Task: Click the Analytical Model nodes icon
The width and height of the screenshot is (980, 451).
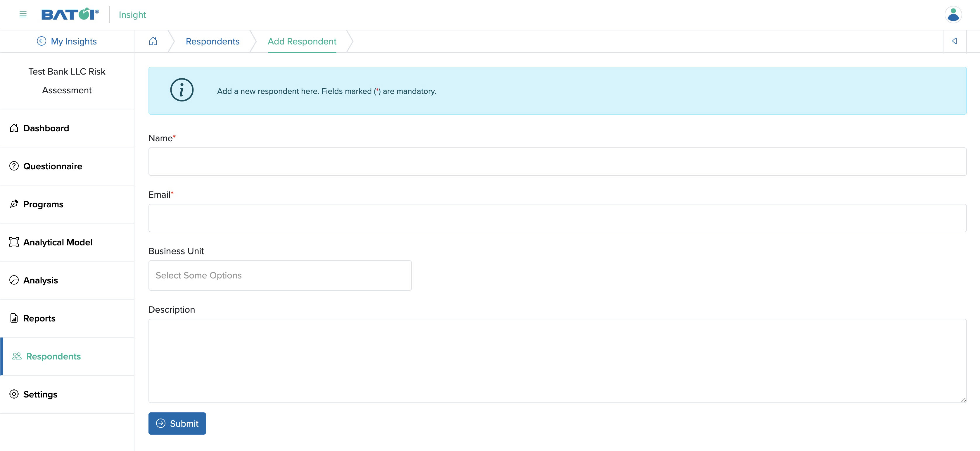Action: 14,242
